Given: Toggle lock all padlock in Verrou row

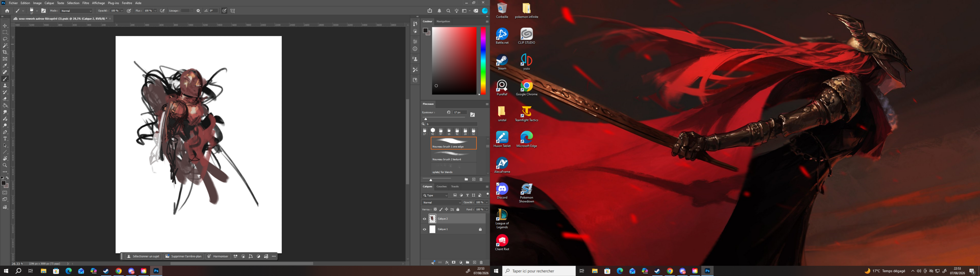Looking at the screenshot, I should [x=458, y=209].
